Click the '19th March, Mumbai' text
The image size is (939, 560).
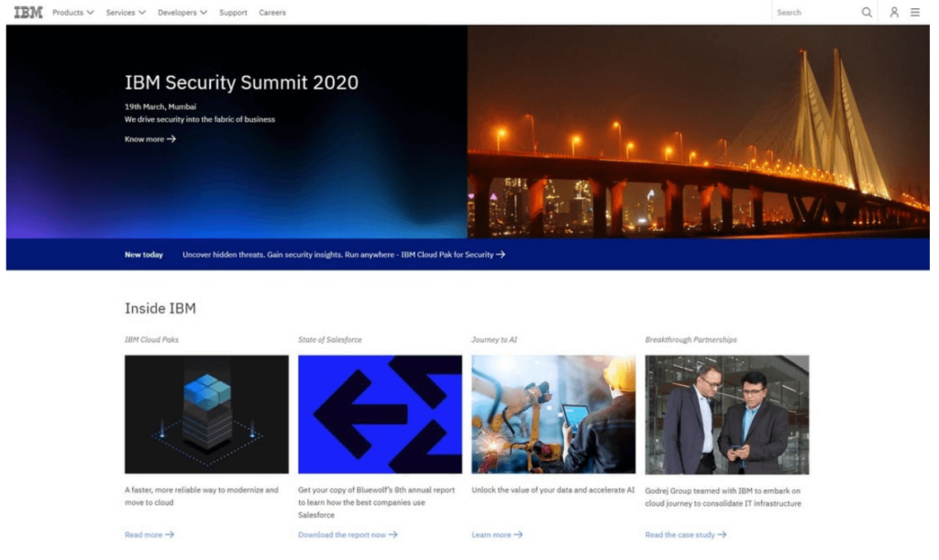[160, 106]
